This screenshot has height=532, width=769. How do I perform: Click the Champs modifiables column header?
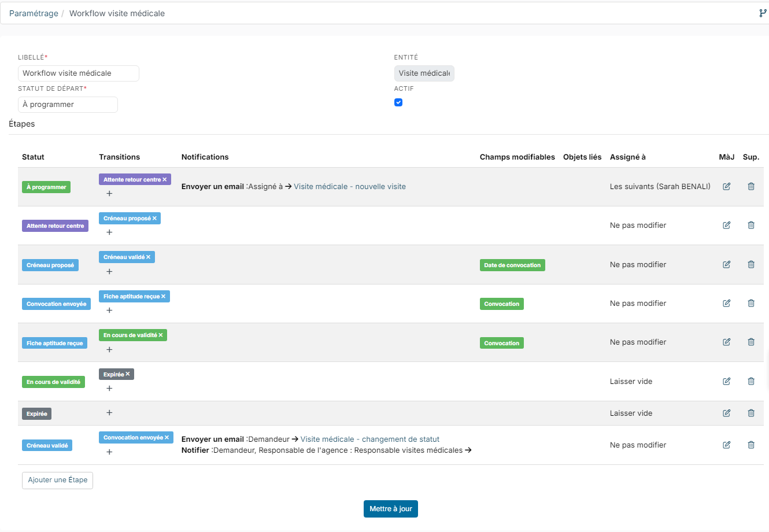click(x=517, y=157)
